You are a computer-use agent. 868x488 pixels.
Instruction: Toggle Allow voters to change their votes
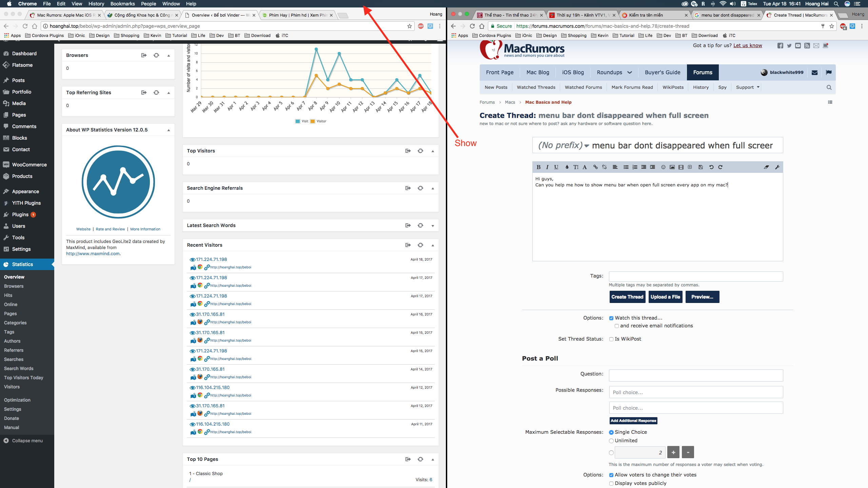pos(611,475)
